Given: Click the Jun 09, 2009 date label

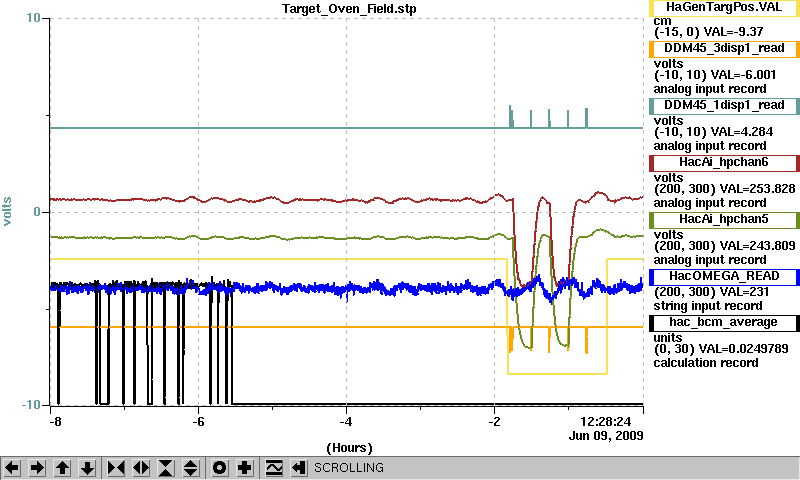Looking at the screenshot, I should tap(606, 436).
